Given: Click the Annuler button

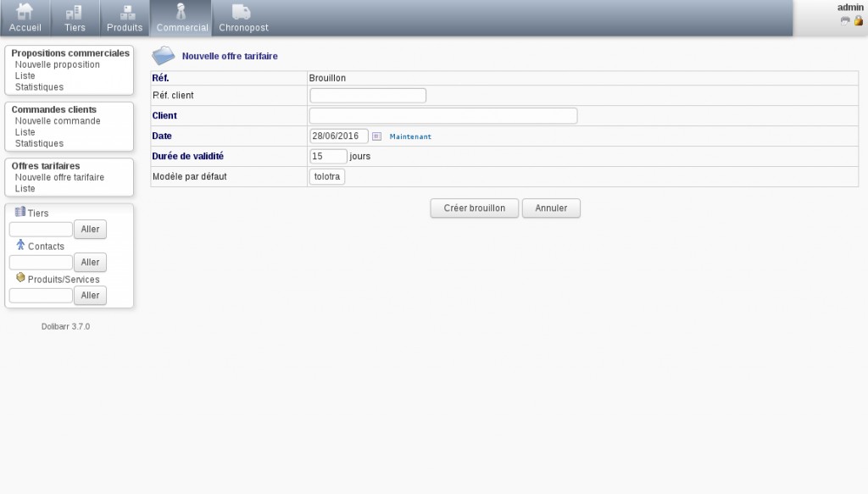Looking at the screenshot, I should [x=551, y=208].
